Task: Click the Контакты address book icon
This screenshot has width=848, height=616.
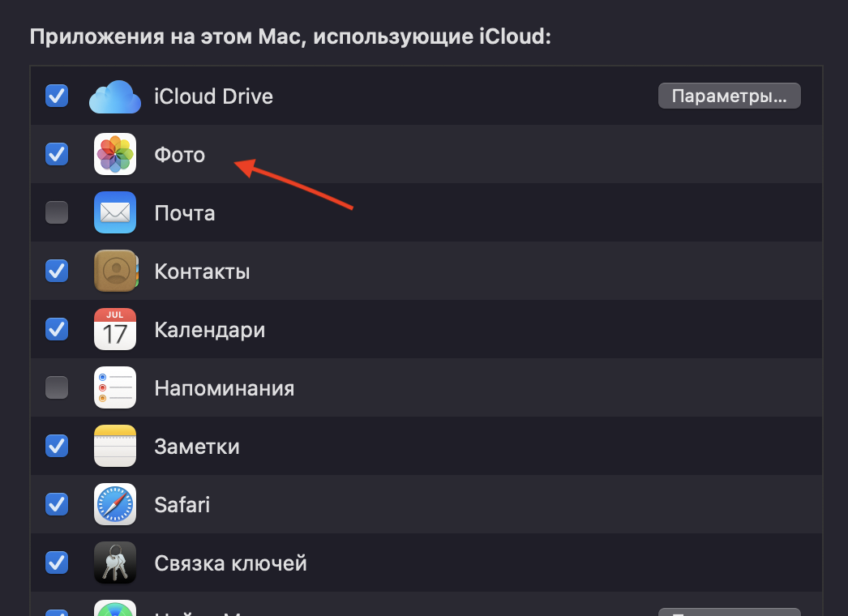Action: click(x=116, y=271)
